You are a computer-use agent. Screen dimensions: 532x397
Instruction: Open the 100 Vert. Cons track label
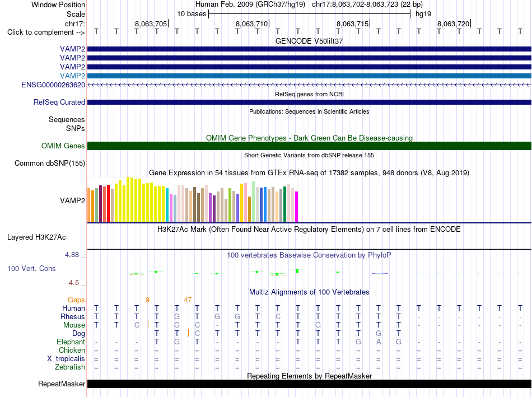31,268
